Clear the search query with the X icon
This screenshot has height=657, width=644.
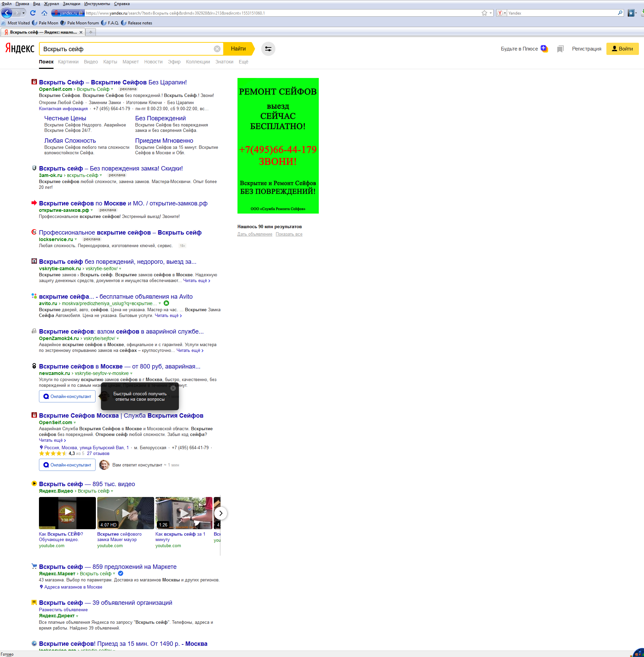tap(217, 49)
